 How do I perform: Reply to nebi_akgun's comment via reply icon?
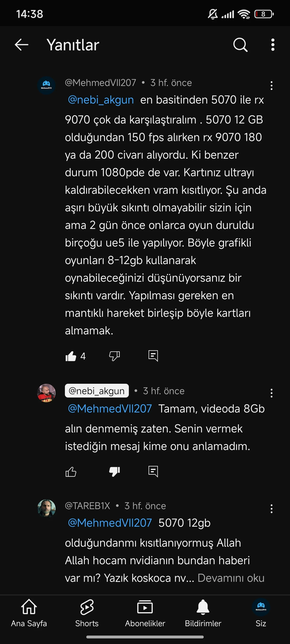(153, 472)
